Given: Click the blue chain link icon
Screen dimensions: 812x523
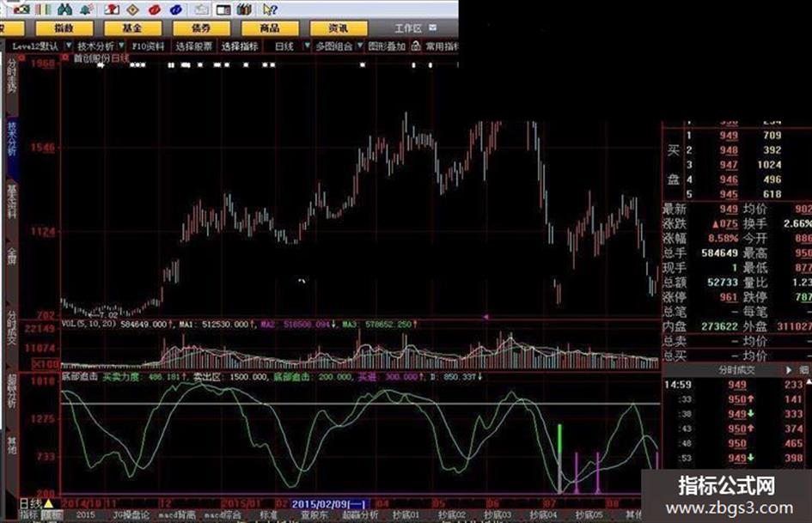Looking at the screenshot, I should coord(176,9).
